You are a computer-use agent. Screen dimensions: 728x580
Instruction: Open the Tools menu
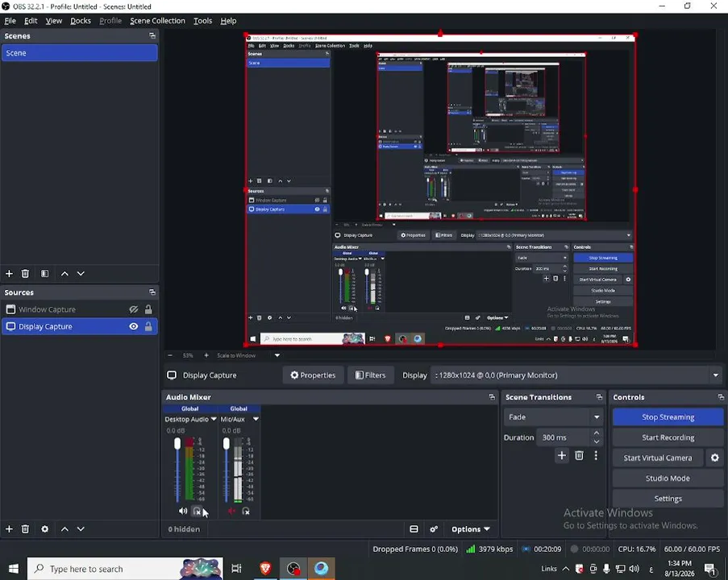point(203,21)
